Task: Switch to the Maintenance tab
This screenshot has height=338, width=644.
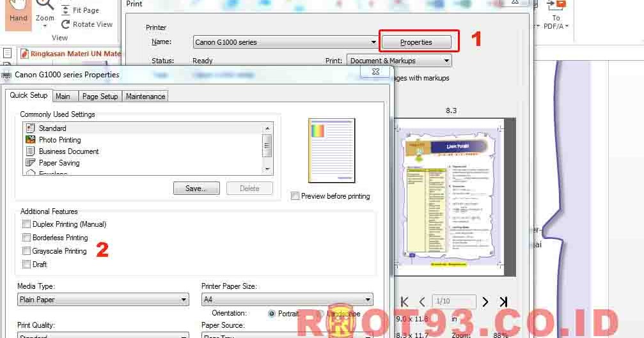Action: coord(145,96)
